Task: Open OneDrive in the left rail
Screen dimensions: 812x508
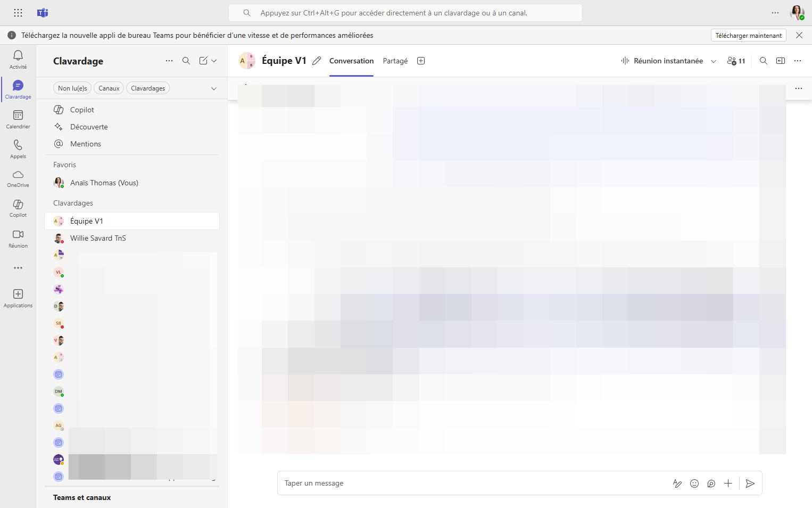Action: coord(18,179)
